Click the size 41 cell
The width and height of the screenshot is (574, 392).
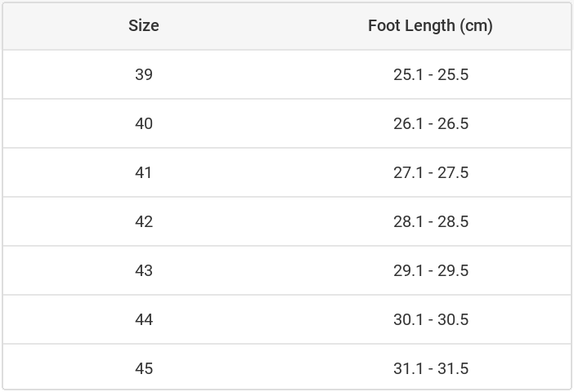[x=144, y=172]
